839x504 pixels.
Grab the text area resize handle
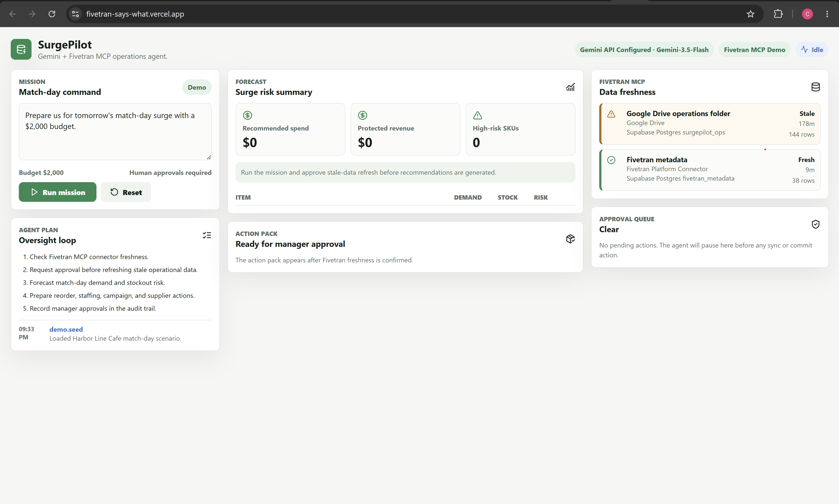pyautogui.click(x=209, y=157)
